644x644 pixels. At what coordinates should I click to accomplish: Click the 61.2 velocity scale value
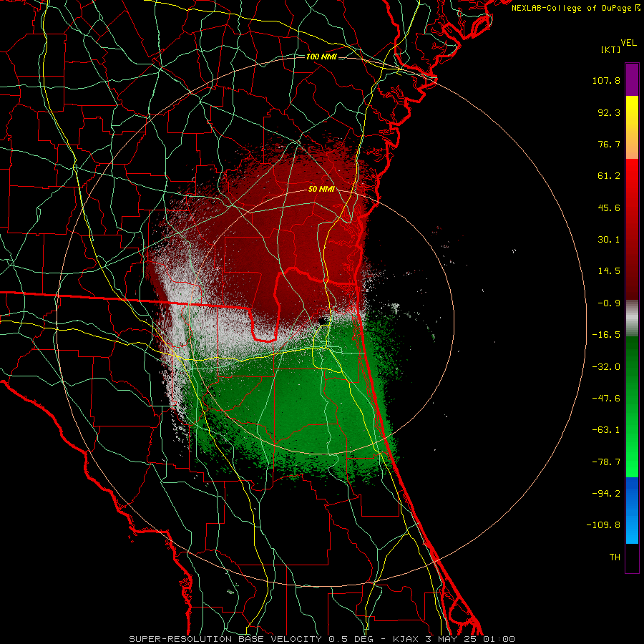point(609,176)
